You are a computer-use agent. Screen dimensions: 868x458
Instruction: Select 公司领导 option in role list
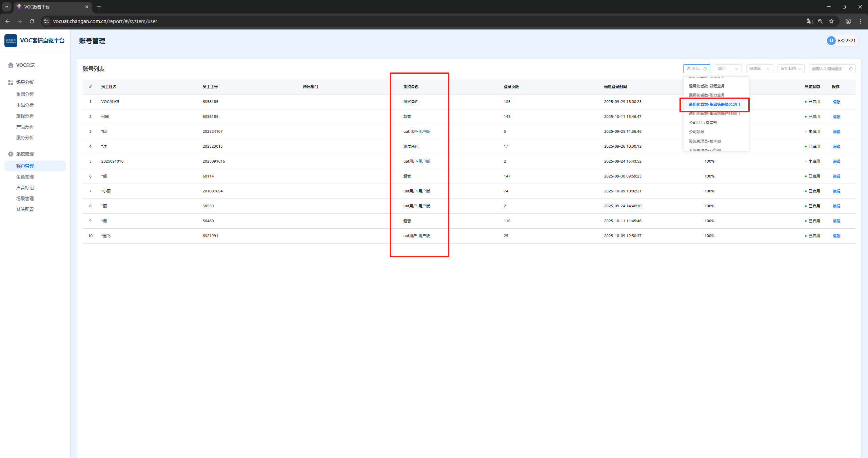click(x=696, y=132)
